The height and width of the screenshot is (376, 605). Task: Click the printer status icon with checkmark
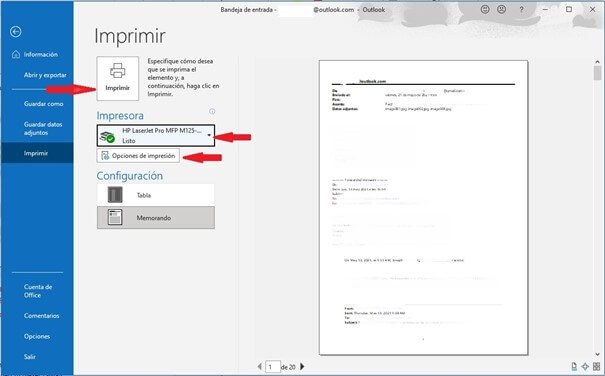pos(107,137)
